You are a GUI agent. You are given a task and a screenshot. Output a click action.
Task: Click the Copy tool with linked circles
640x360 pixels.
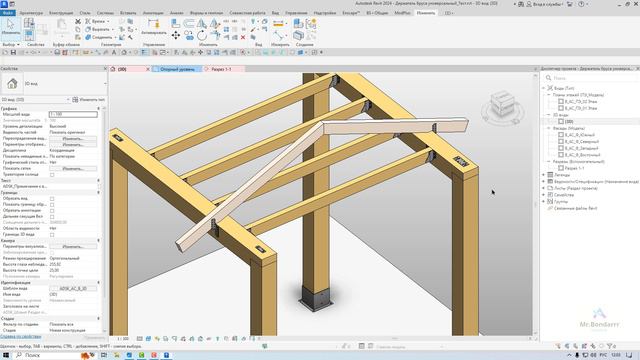[189, 36]
